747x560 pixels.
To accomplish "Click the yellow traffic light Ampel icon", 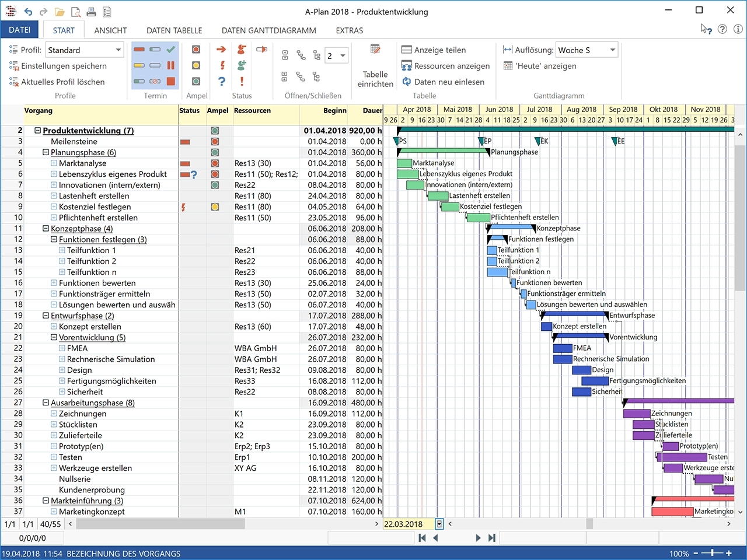I will [196, 65].
